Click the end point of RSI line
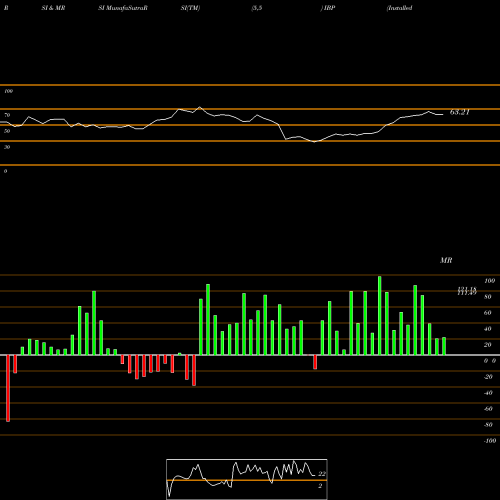Image resolution: width=500 pixels, height=500 pixels. point(443,115)
